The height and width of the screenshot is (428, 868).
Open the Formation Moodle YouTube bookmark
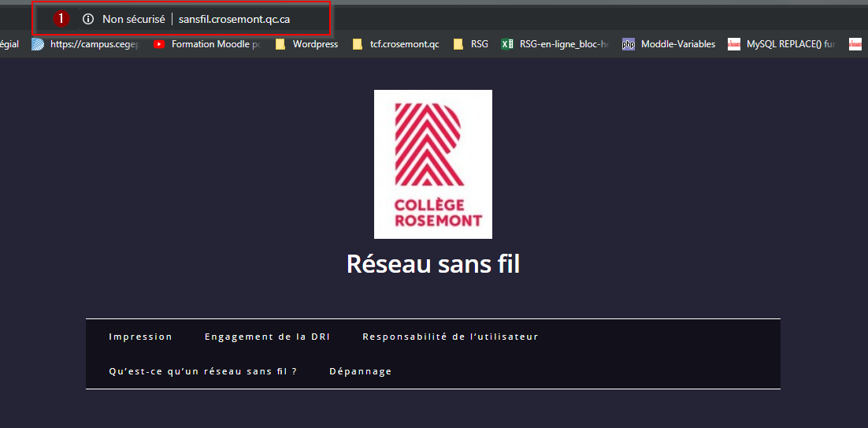click(206, 44)
